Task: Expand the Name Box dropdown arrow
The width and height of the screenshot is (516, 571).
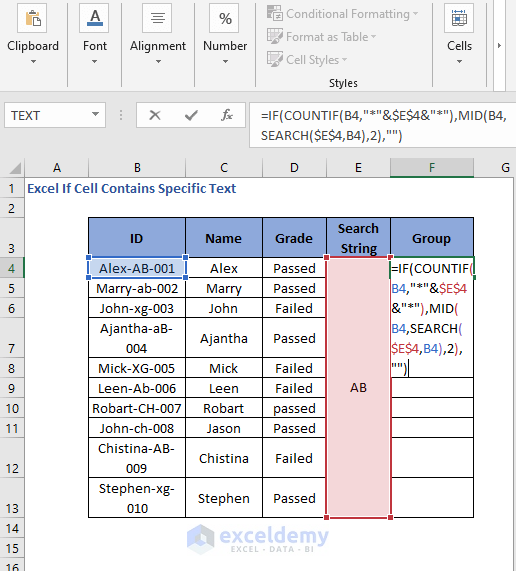Action: point(95,115)
